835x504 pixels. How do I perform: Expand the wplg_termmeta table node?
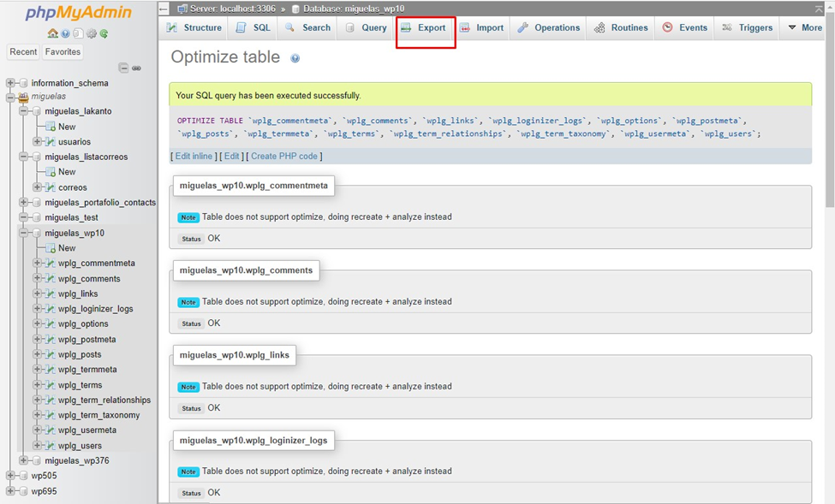point(38,370)
